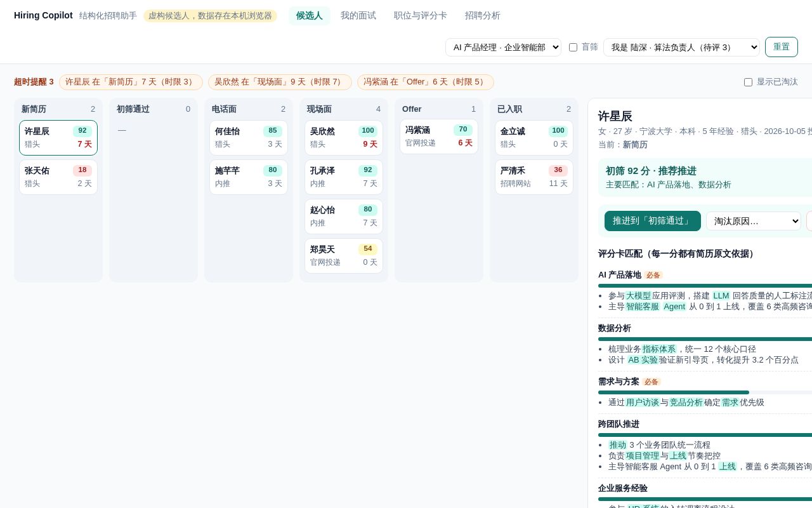Click the highlighted 竞品分析 keyword
812x508 pixels.
tap(686, 403)
